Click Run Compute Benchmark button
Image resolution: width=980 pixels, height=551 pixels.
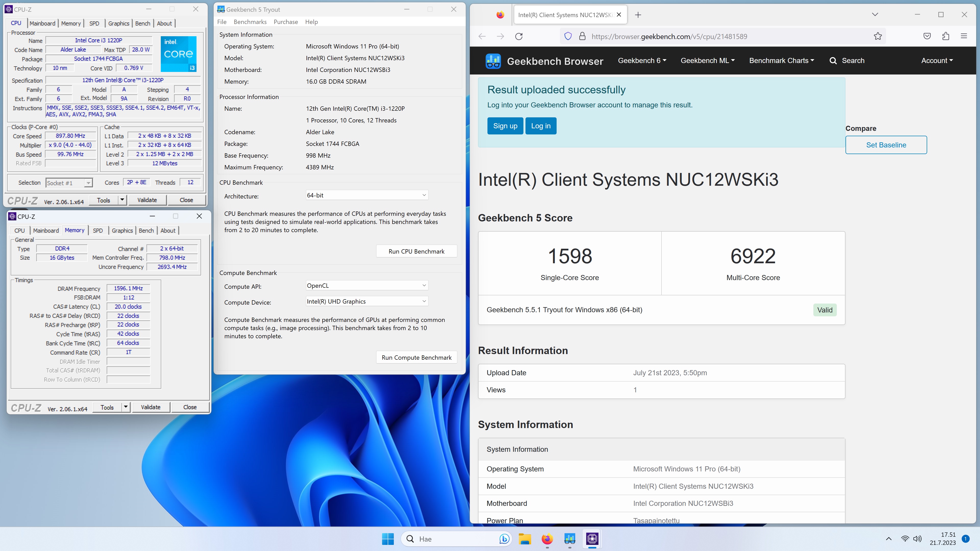[416, 357]
